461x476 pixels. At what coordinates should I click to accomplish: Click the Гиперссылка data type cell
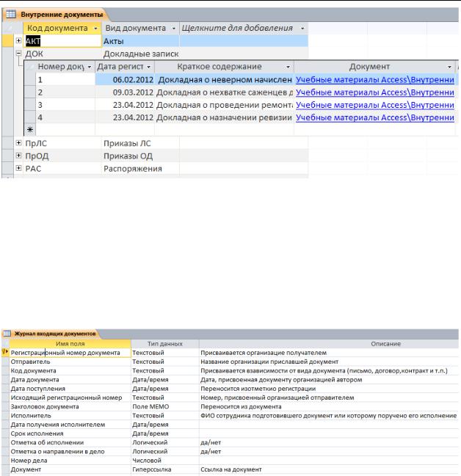[165, 469]
